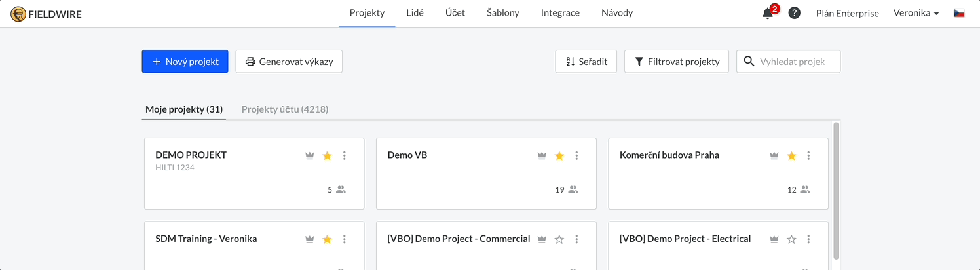Click the Fieldwire logo

coord(46,13)
